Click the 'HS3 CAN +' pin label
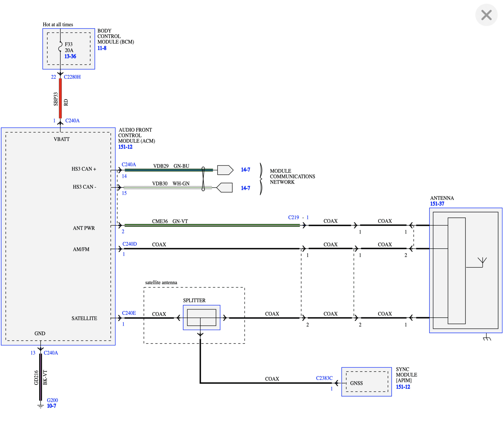This screenshot has height=432, width=504. [84, 169]
